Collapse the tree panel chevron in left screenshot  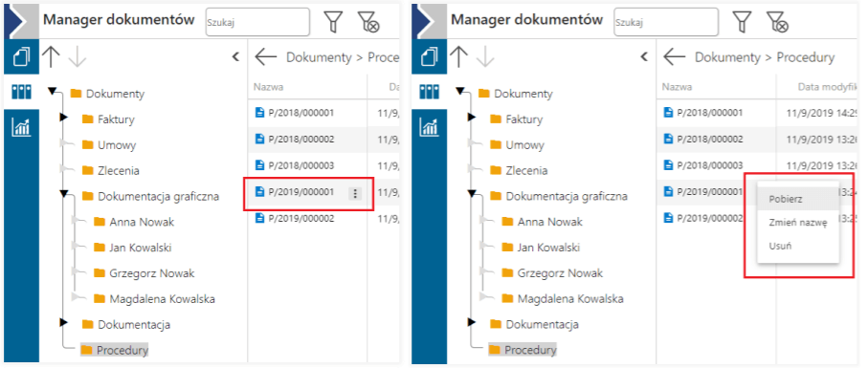point(235,56)
